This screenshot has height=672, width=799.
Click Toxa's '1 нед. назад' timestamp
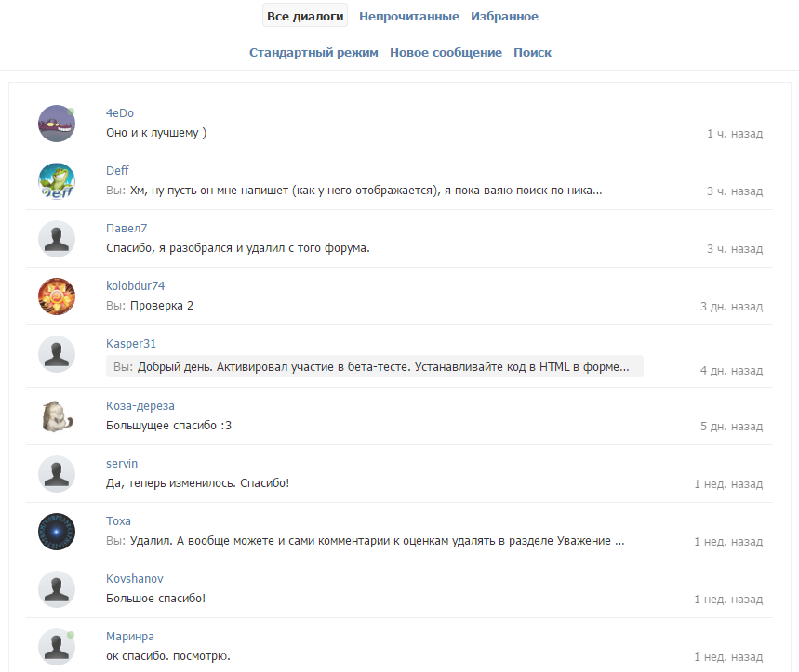coord(728,542)
